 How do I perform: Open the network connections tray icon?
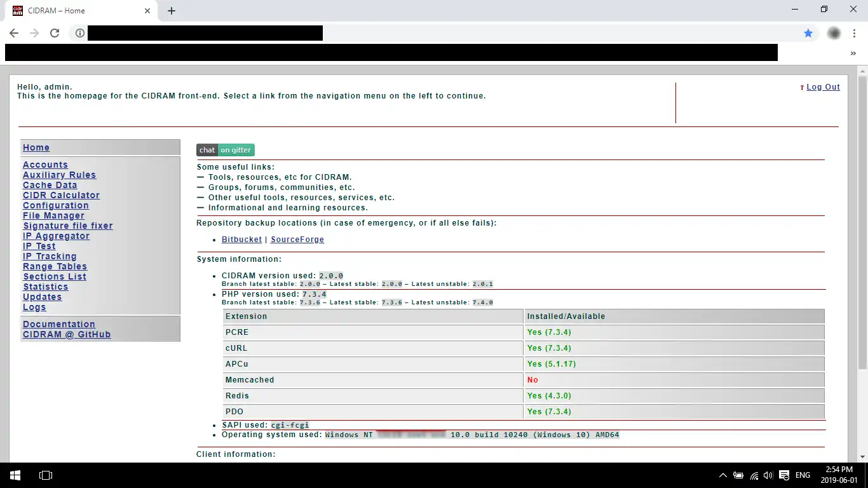click(x=754, y=475)
